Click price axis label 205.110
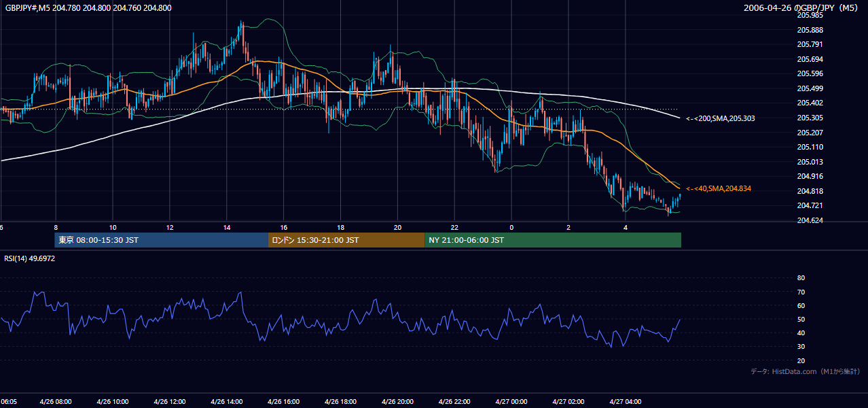Screen dimensions: 868x408 tap(810, 147)
